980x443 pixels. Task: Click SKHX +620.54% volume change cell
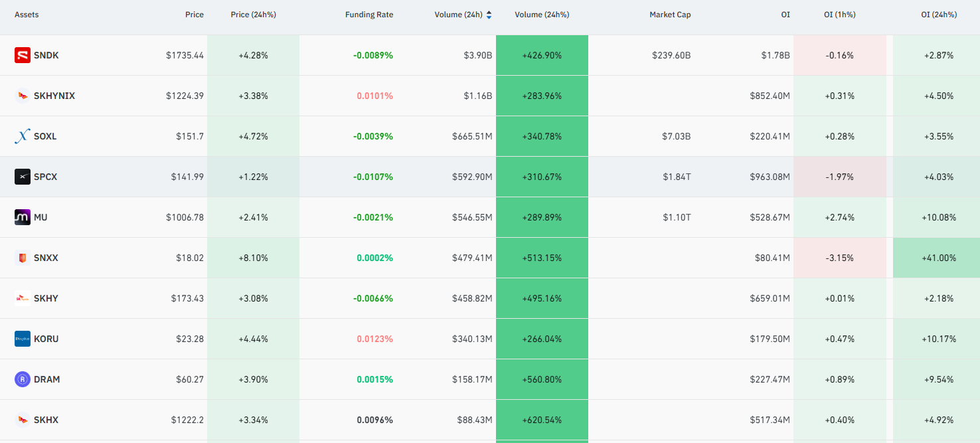542,420
